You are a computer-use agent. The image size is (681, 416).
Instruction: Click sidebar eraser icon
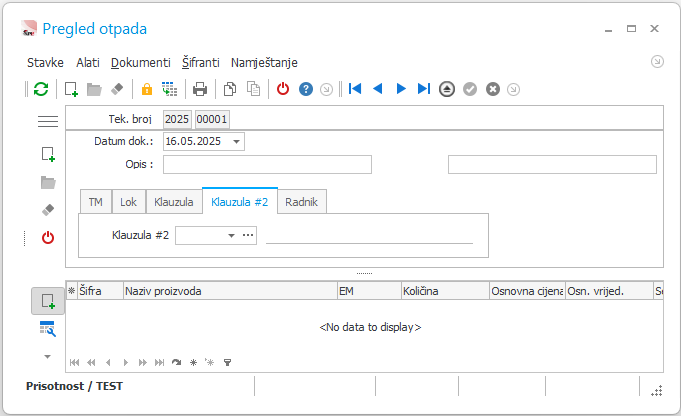pyautogui.click(x=48, y=210)
